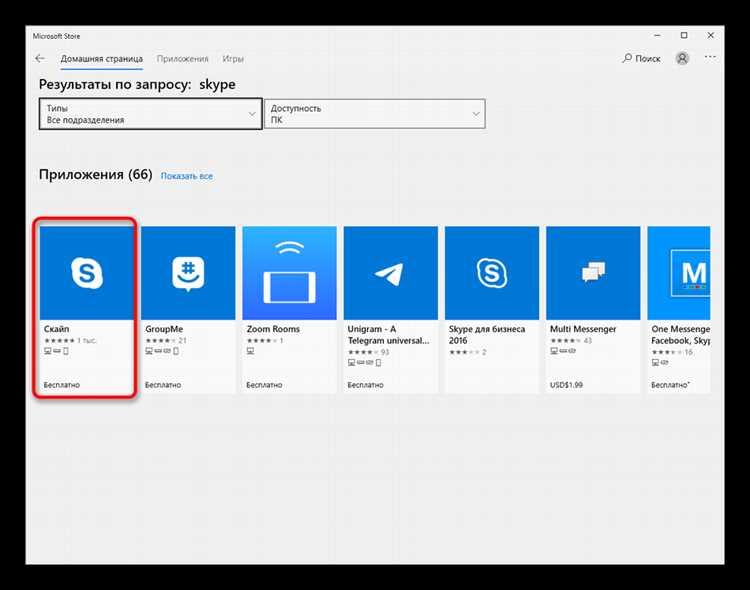Screen dimensions: 750x590
Task: Switch to Игры tab
Action: click(x=233, y=59)
